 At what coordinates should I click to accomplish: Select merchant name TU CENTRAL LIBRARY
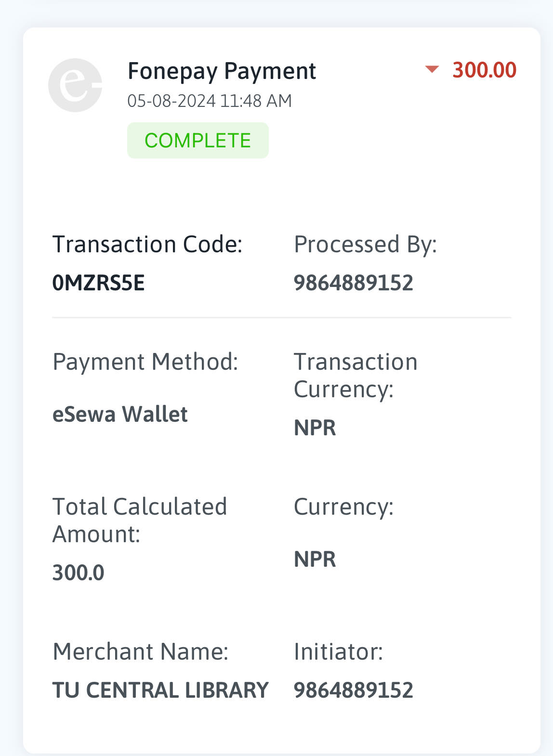(160, 690)
